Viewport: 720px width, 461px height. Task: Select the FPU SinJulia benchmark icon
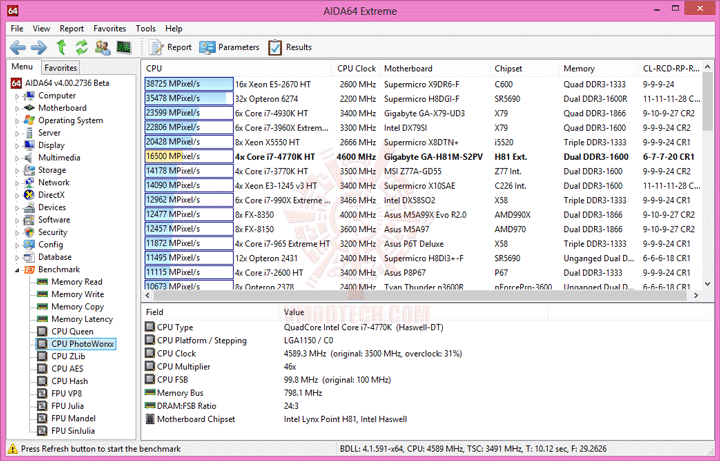tap(42, 430)
